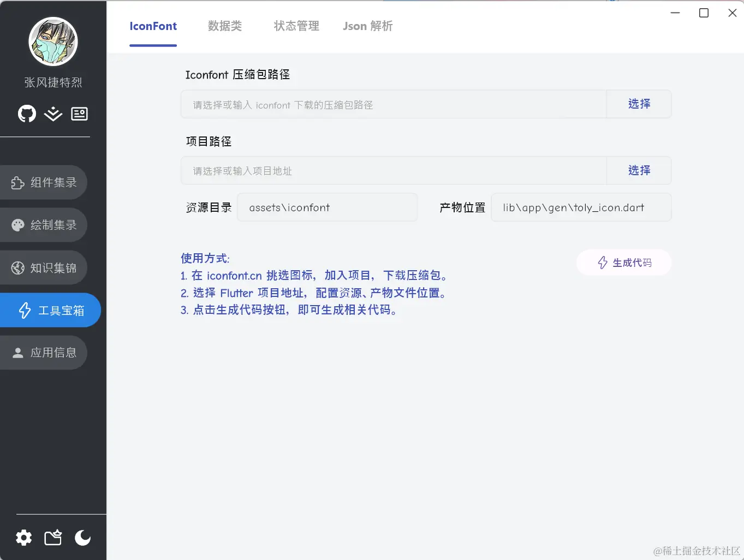Image resolution: width=744 pixels, height=560 pixels.
Task: Click 选择 next to 项目路径 field
Action: 639,170
